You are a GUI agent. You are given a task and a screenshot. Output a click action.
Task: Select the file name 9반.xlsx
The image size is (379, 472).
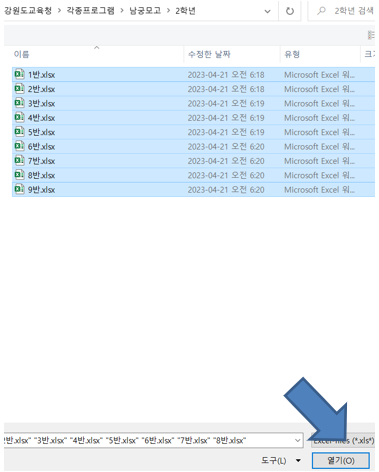coord(41,189)
